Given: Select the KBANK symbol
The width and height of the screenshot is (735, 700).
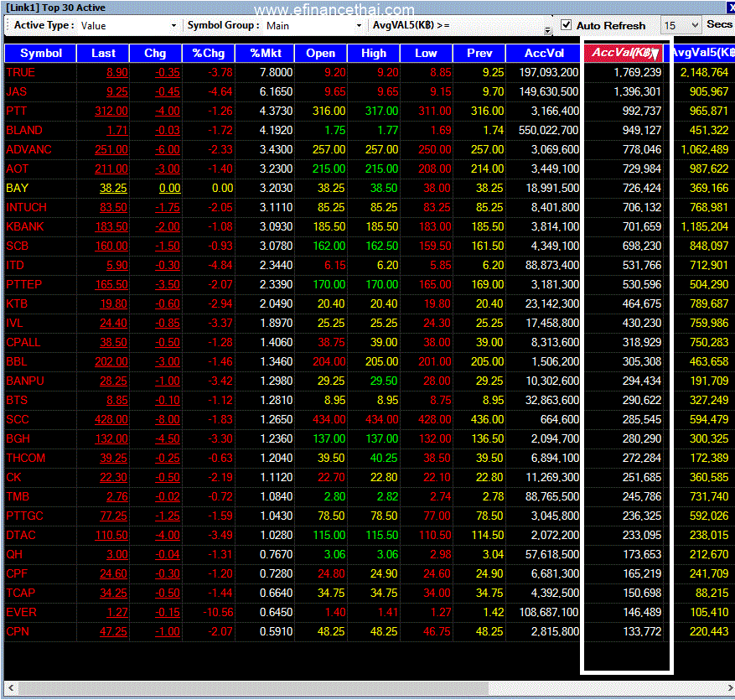Looking at the screenshot, I should pos(25,226).
